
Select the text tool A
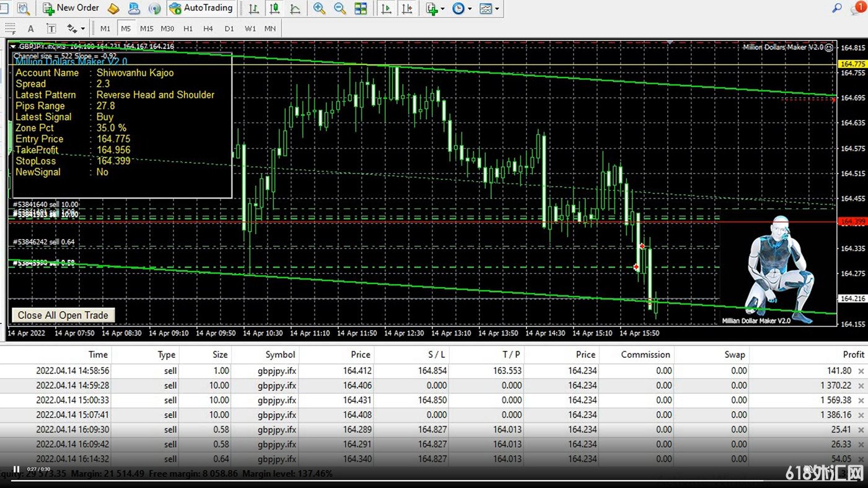tap(31, 29)
